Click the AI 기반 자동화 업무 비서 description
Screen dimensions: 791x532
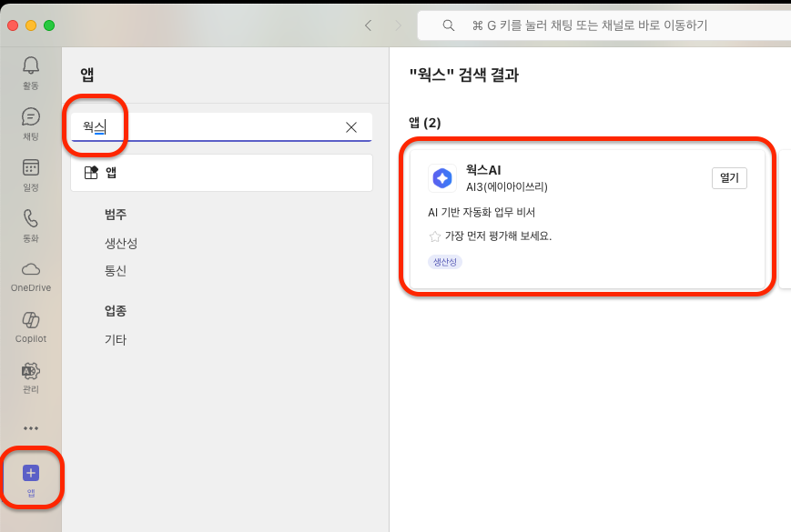(x=482, y=212)
